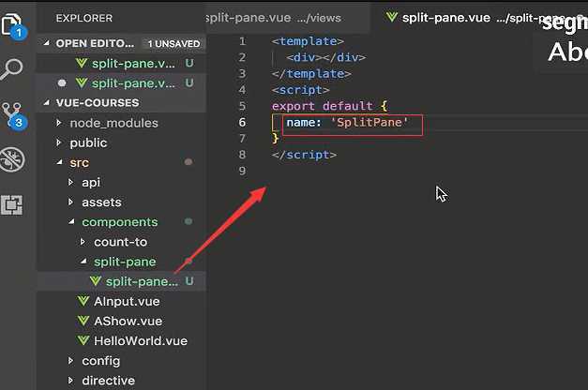Open the Source Control view icon
The image size is (588, 390).
(x=13, y=112)
